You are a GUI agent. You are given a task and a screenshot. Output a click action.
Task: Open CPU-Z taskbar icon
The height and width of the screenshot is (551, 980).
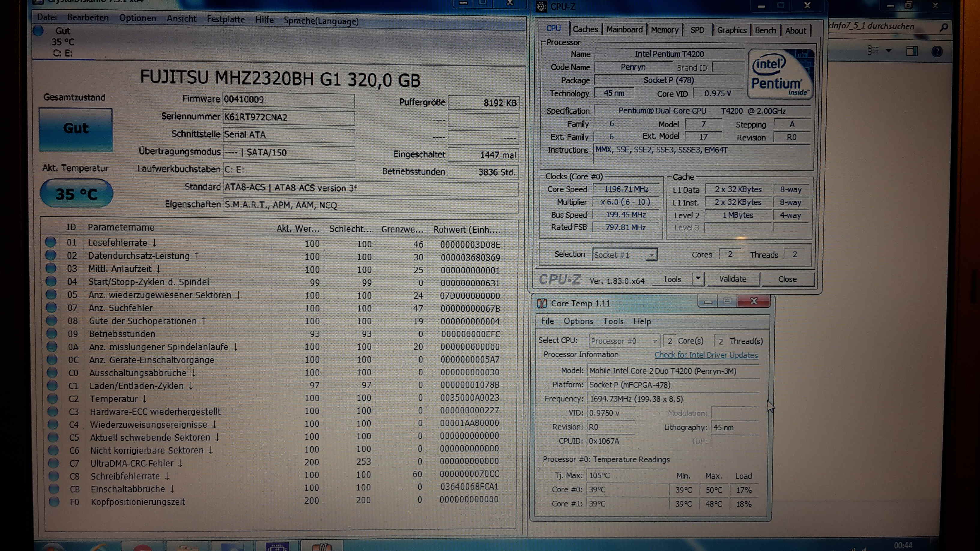click(277, 547)
